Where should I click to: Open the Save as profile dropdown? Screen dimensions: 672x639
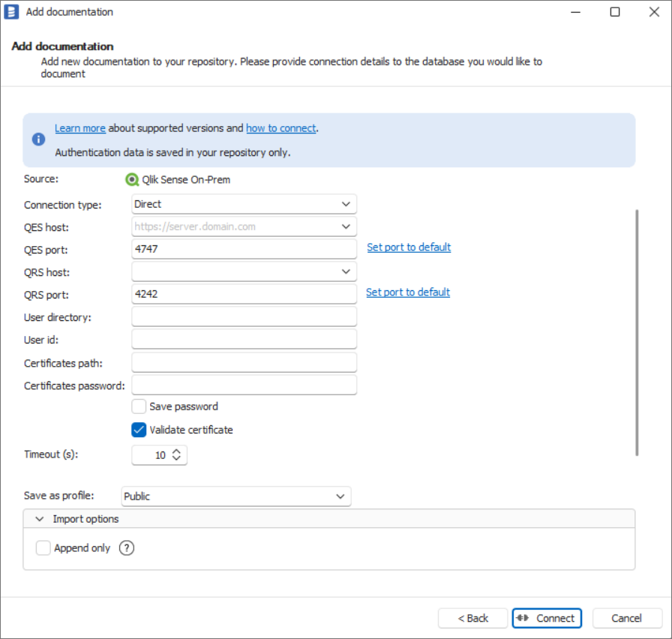point(235,496)
